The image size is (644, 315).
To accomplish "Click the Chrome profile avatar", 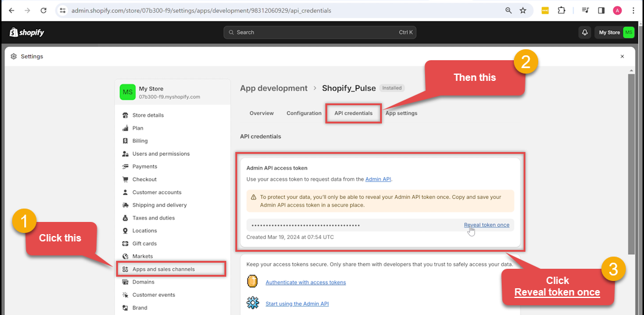I will tap(617, 10).
